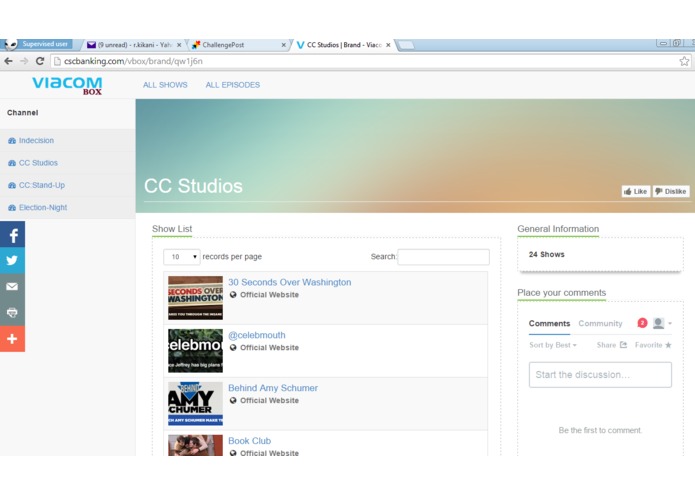Click globe icon under Behind Amy Schumer
This screenshot has width=695, height=494.
[x=233, y=401]
